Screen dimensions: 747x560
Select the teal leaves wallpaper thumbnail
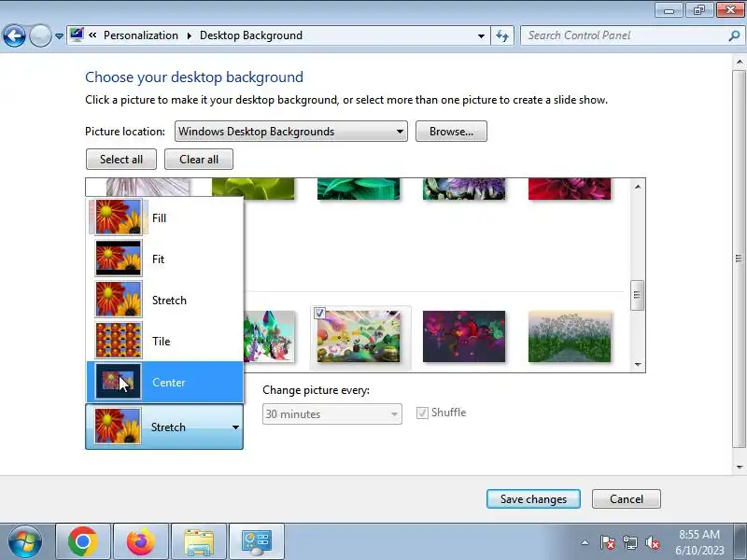click(x=359, y=189)
